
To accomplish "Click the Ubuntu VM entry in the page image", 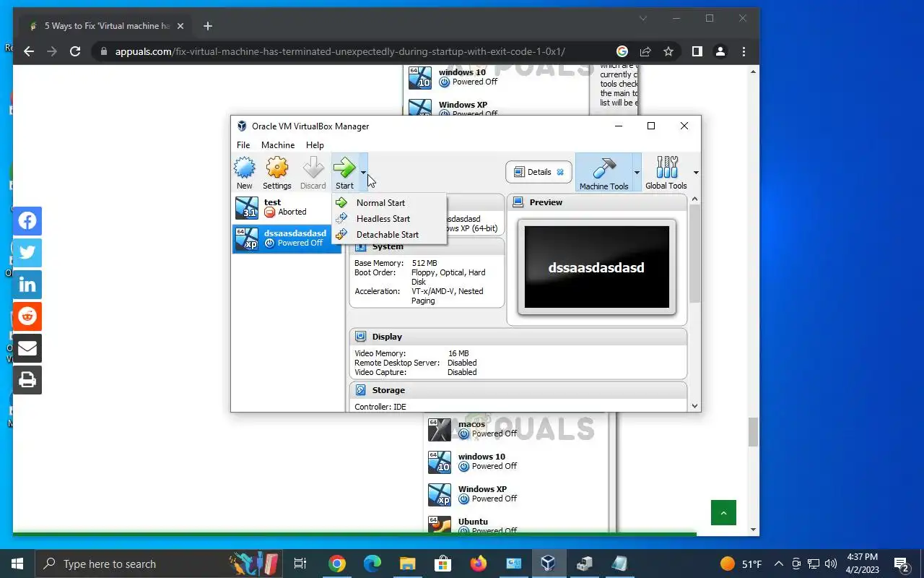I will (473, 525).
